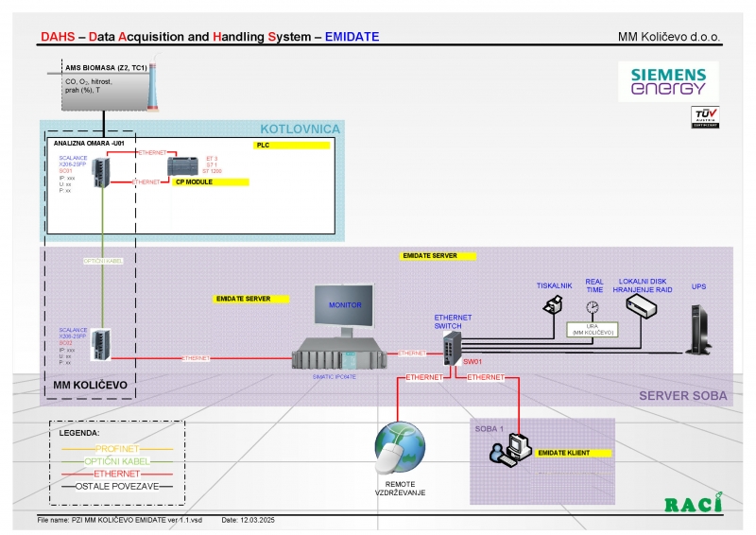Click the yellow CP MODULE label
This screenshot has height=535, width=756.
[212, 181]
